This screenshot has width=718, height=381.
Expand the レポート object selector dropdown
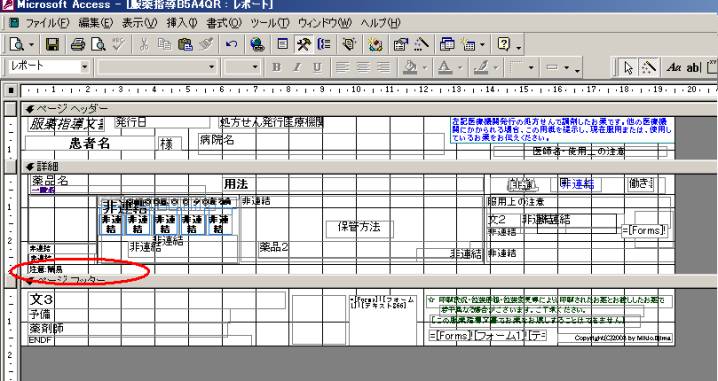pyautogui.click(x=84, y=67)
